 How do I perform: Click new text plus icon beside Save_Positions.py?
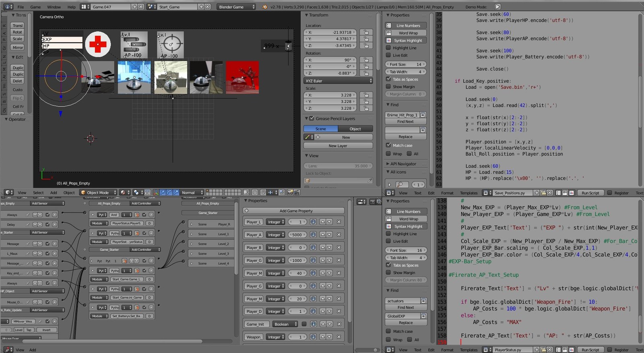pos(537,193)
